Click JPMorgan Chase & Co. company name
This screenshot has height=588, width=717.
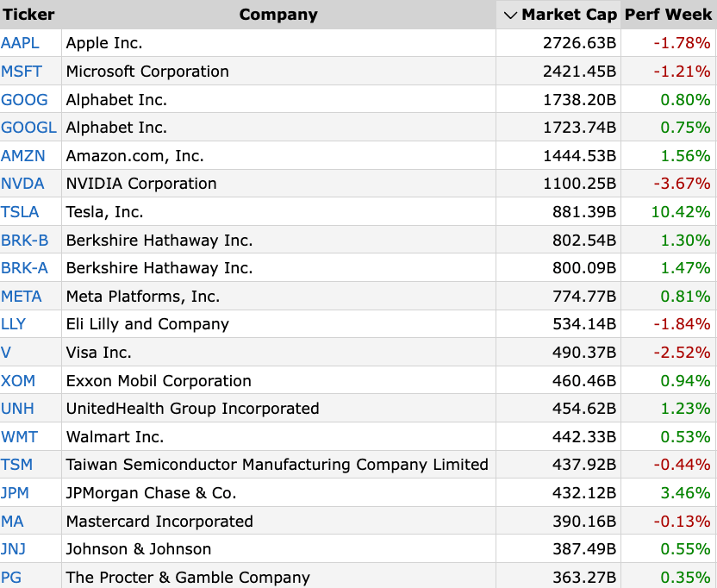click(151, 493)
